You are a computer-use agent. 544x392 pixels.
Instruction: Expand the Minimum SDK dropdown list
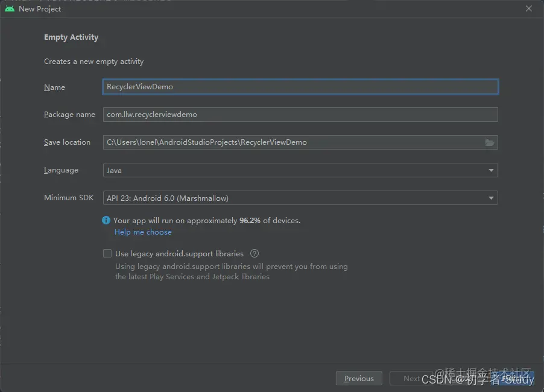pos(300,198)
